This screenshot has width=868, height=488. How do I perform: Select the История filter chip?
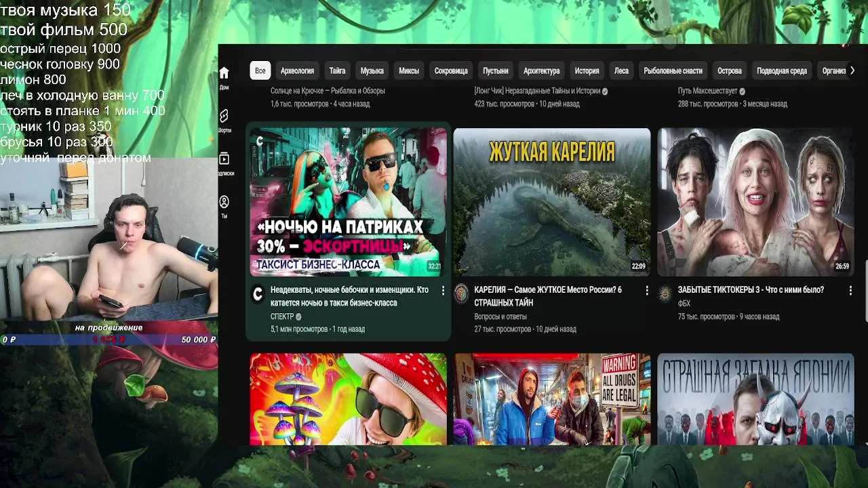pos(587,70)
